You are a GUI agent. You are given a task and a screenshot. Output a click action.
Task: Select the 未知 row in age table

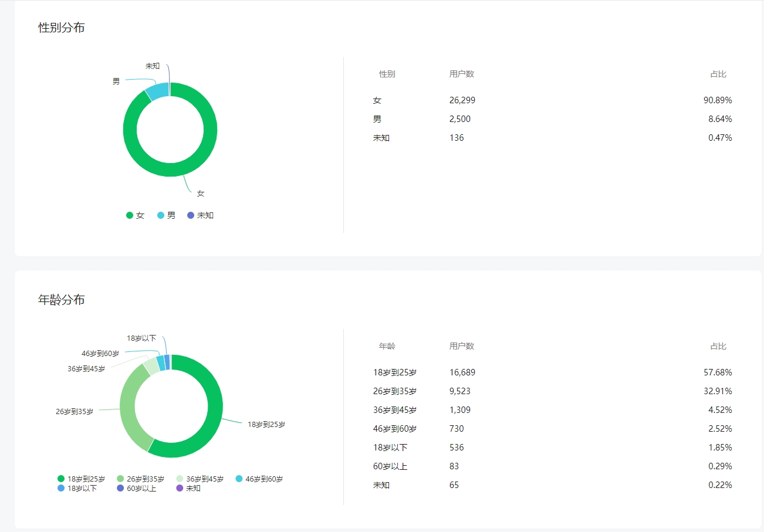click(x=381, y=485)
